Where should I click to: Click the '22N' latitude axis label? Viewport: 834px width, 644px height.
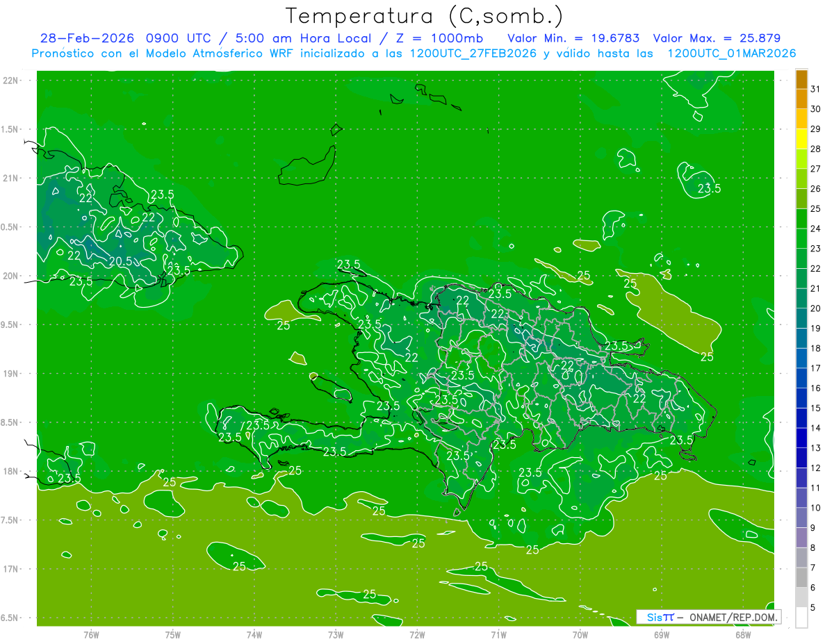click(11, 81)
